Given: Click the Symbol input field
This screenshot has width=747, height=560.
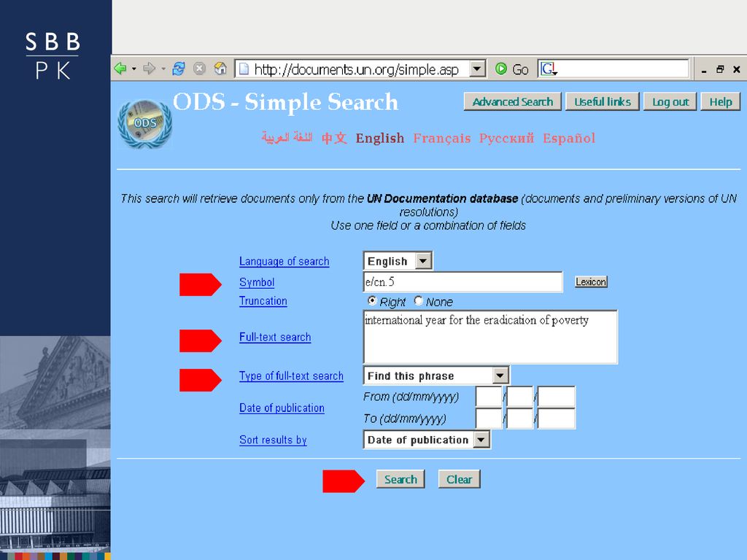Looking at the screenshot, I should click(462, 282).
